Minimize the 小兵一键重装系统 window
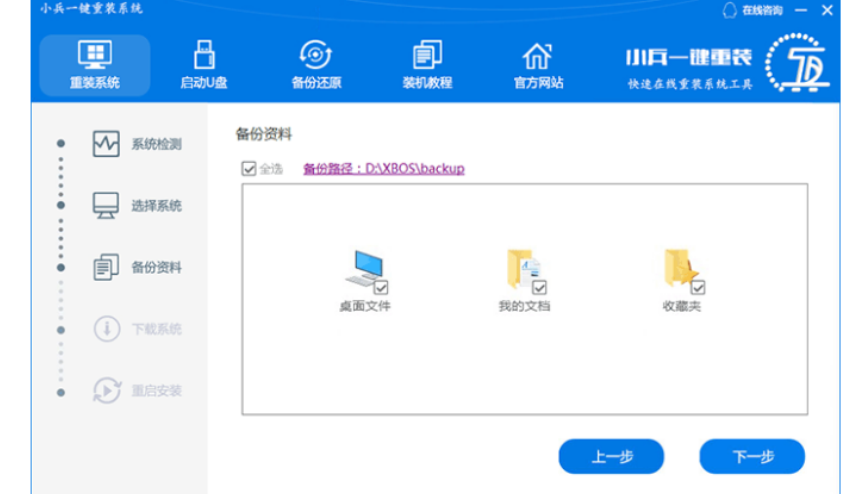The width and height of the screenshot is (867, 494). 800,10
